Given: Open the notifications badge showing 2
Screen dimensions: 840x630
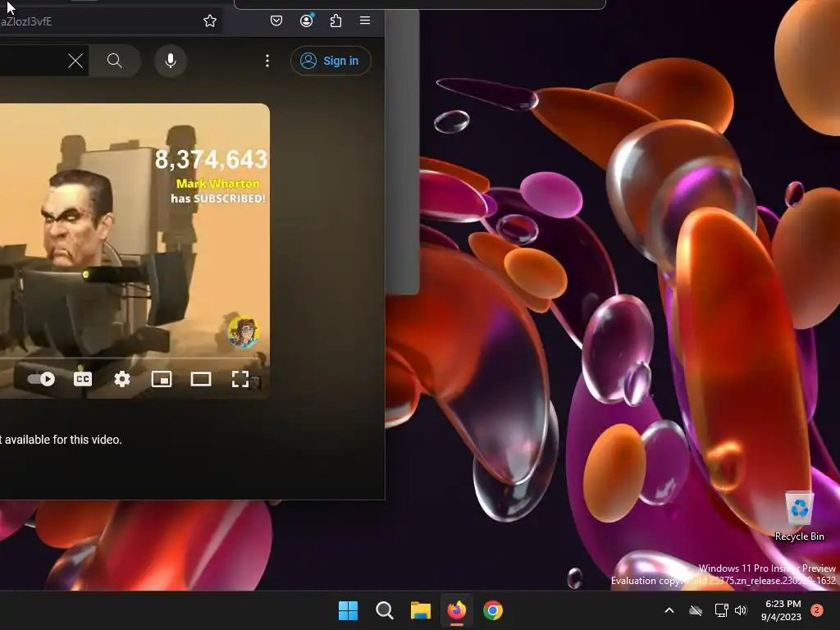Looking at the screenshot, I should click(x=817, y=610).
